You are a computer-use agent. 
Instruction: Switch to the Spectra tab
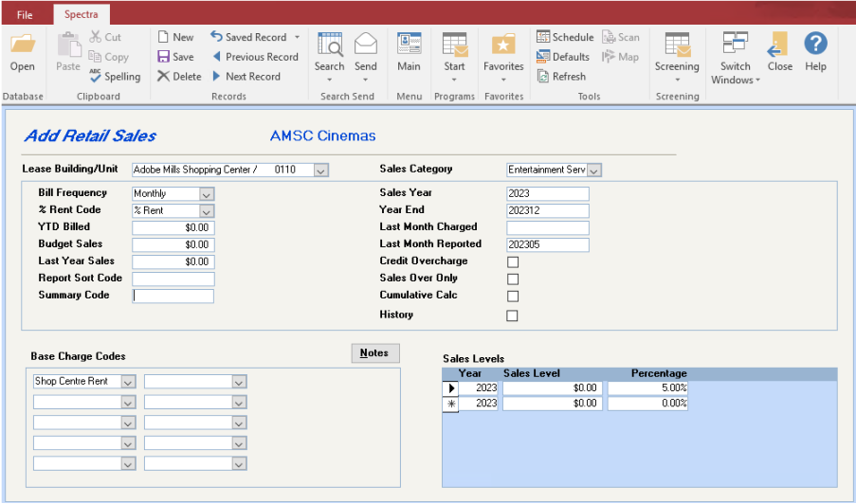click(x=81, y=15)
